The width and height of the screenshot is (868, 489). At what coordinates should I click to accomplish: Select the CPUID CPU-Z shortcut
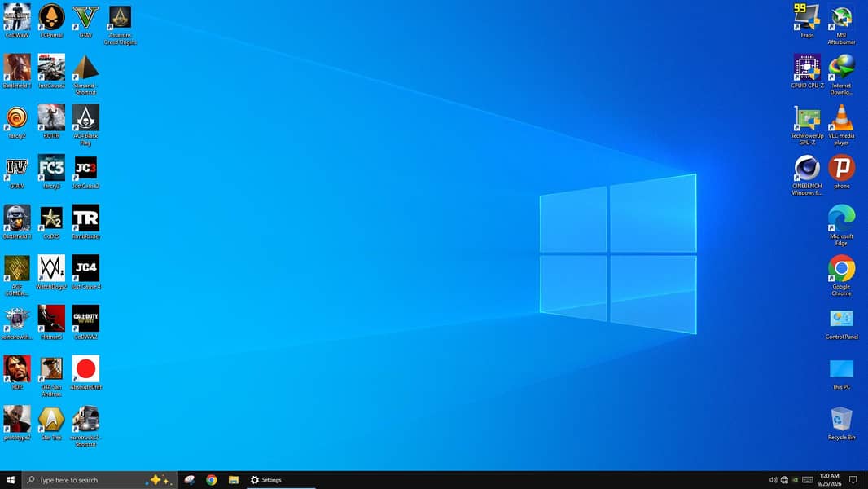(807, 68)
